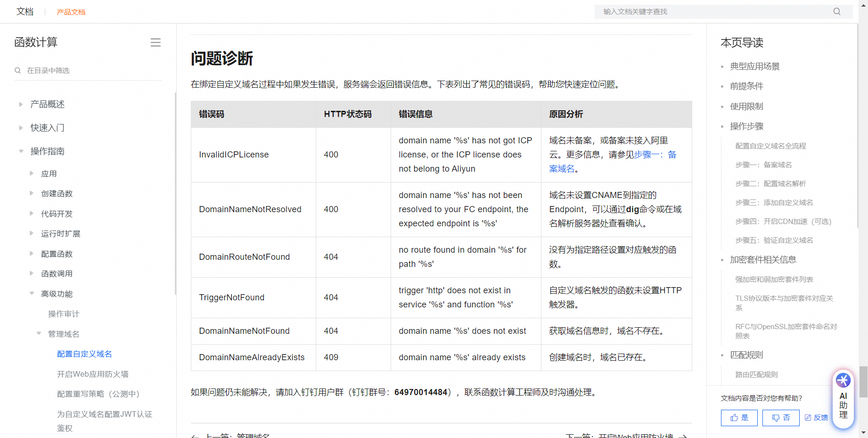Click the thumbs-down 否 feedback button

(x=781, y=418)
